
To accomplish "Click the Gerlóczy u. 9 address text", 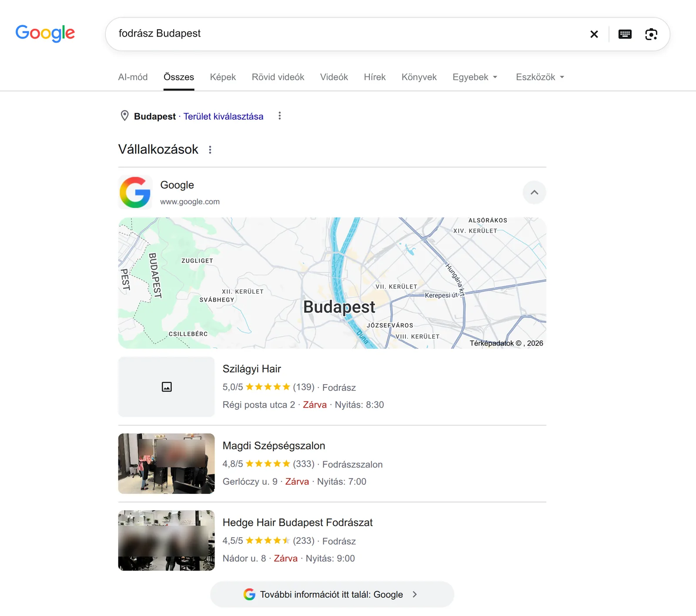I will (x=250, y=482).
